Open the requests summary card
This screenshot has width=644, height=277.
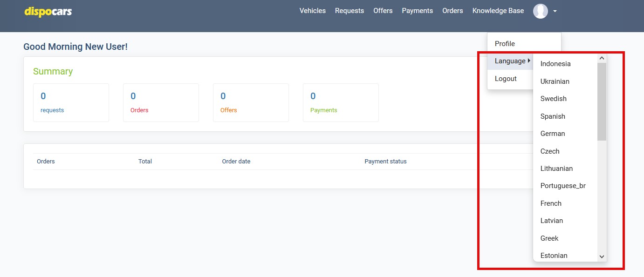(x=71, y=102)
